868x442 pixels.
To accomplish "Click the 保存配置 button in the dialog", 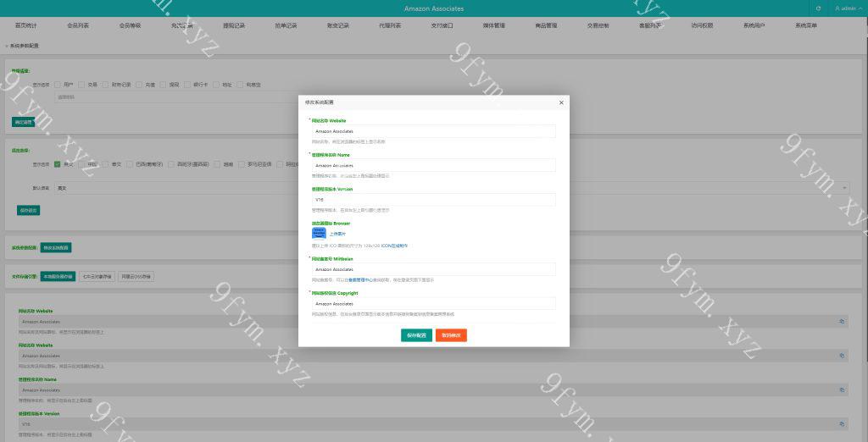I will 416,335.
